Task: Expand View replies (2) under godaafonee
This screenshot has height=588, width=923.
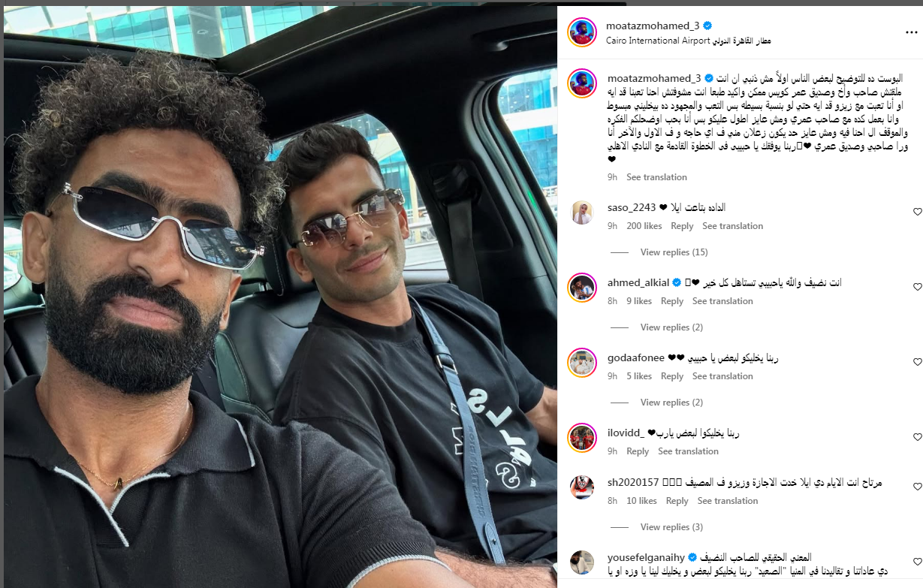Action: [671, 403]
